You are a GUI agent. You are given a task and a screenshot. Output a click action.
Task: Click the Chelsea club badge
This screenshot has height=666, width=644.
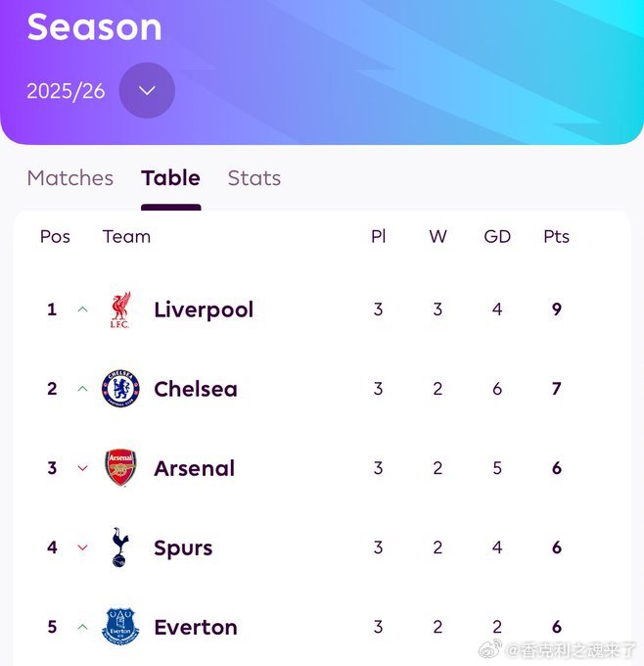pyautogui.click(x=120, y=389)
